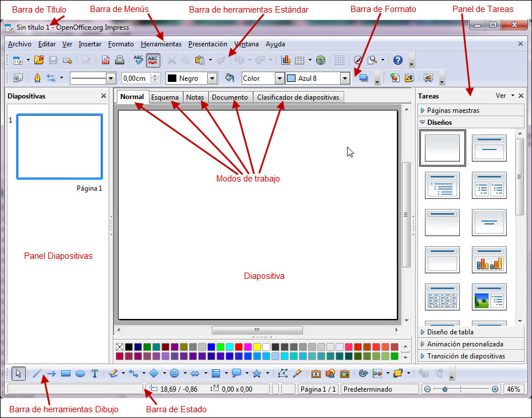Click the line width 0,00cm field
Screen dimensions: 532x418
[136, 78]
